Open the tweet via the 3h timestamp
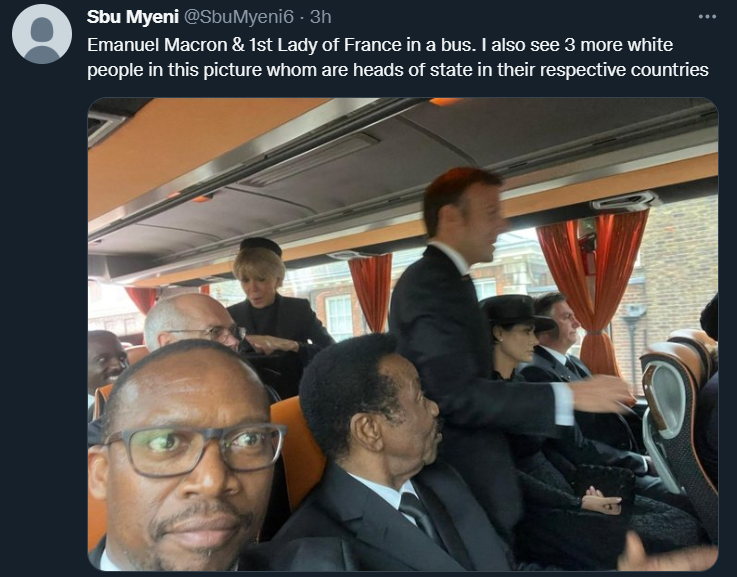737x577 pixels. 321,17
